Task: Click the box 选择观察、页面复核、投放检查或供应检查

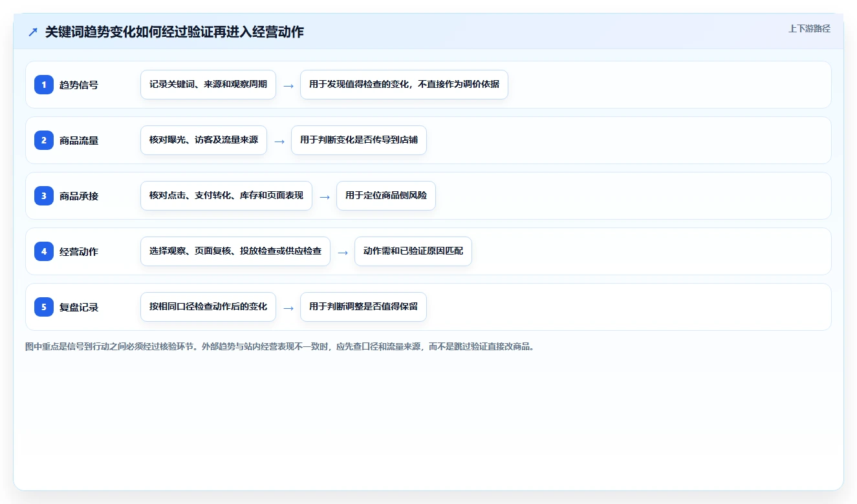Action: (x=235, y=251)
